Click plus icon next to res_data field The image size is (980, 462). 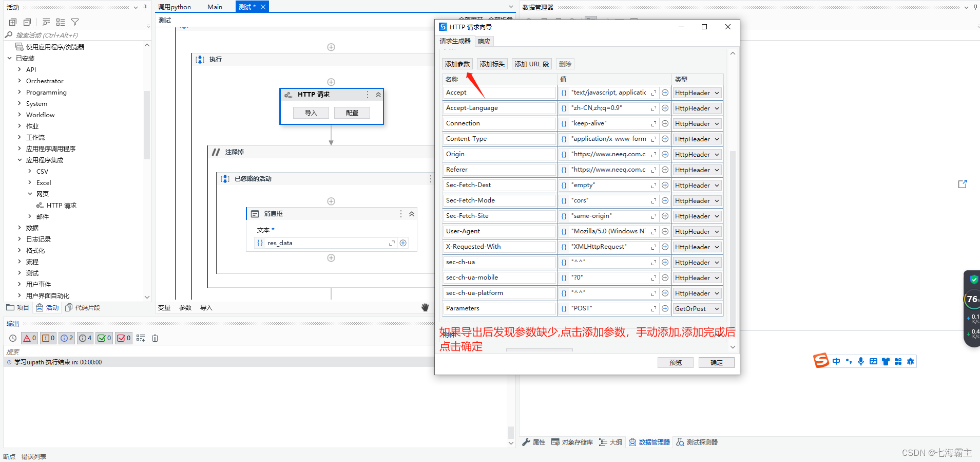(x=403, y=243)
